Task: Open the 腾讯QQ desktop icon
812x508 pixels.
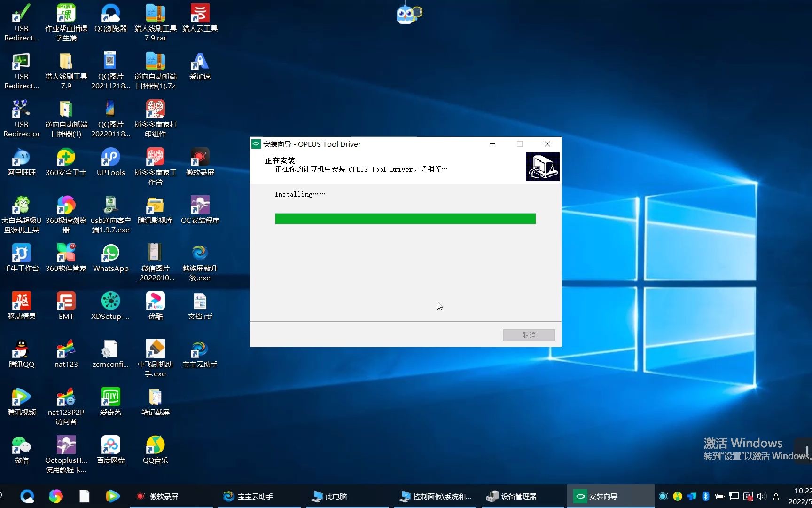Action: tap(22, 354)
